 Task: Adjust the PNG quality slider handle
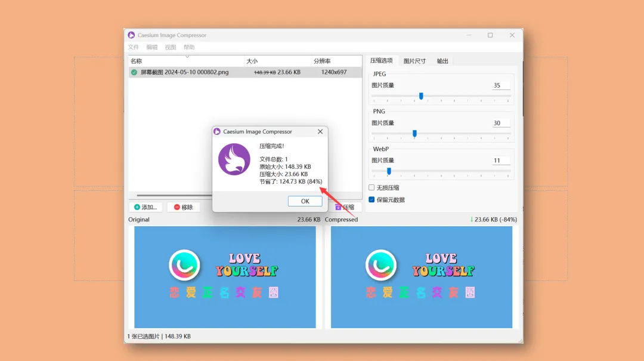[x=414, y=134]
